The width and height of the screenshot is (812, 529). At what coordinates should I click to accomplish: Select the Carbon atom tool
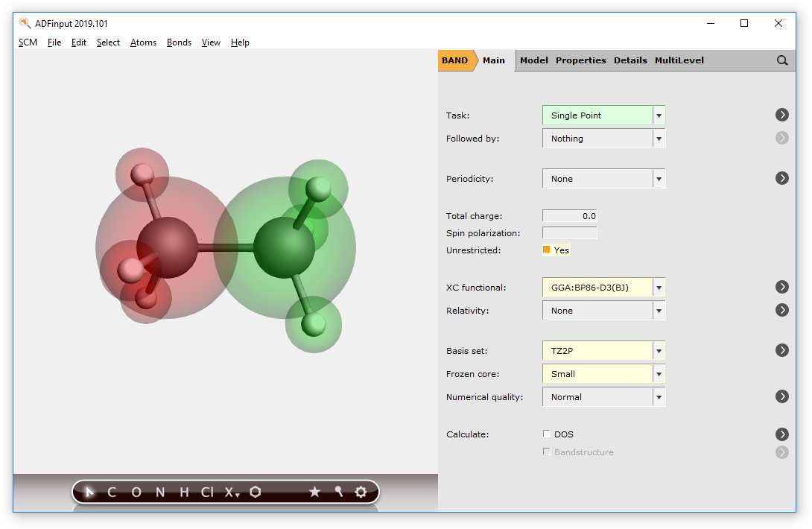[x=111, y=492]
